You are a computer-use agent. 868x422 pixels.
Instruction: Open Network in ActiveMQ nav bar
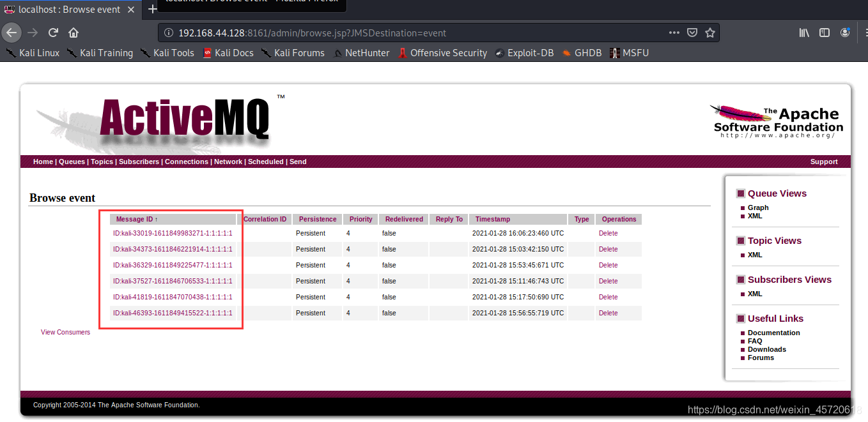click(x=228, y=162)
